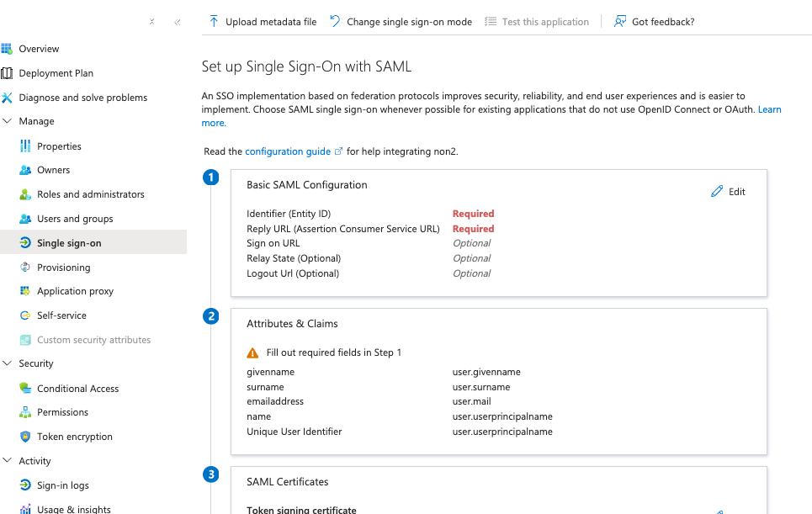The image size is (812, 514).
Task: Click the Diagnose and solve problems wrench icon
Action: point(6,98)
